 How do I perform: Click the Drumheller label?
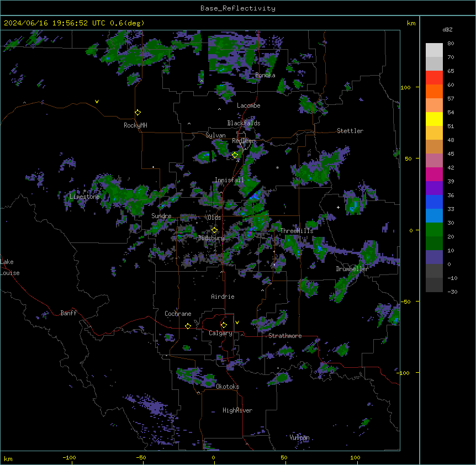pos(352,269)
